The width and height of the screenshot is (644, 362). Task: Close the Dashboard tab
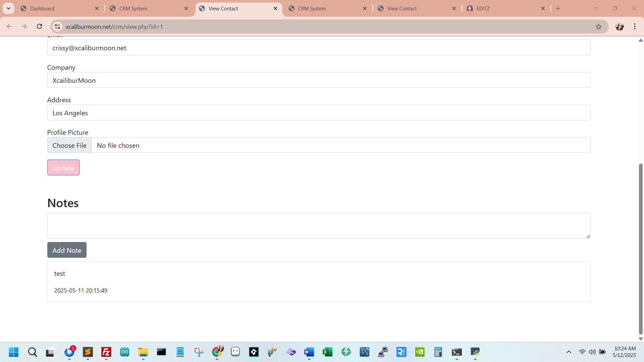[97, 8]
